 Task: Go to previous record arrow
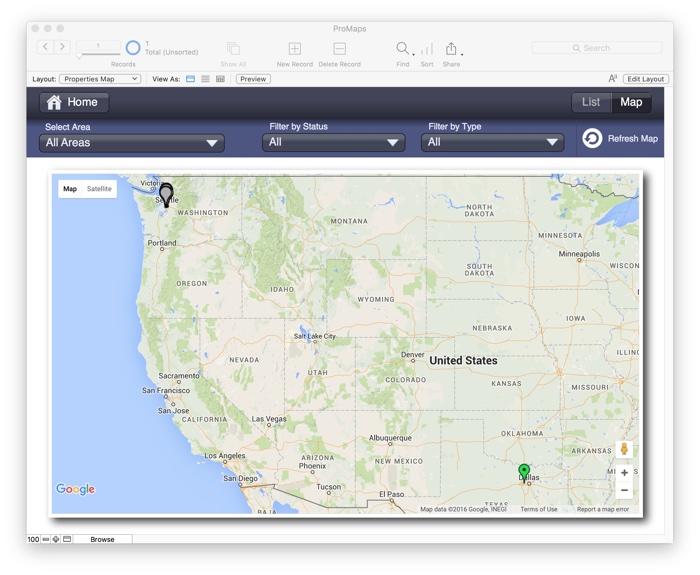(x=46, y=46)
